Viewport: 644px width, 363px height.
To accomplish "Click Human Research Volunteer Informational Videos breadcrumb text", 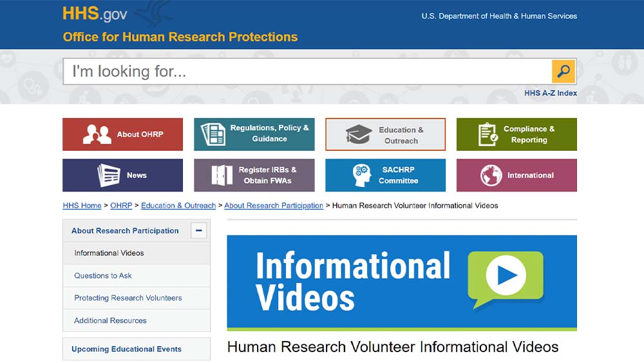I will tap(415, 206).
